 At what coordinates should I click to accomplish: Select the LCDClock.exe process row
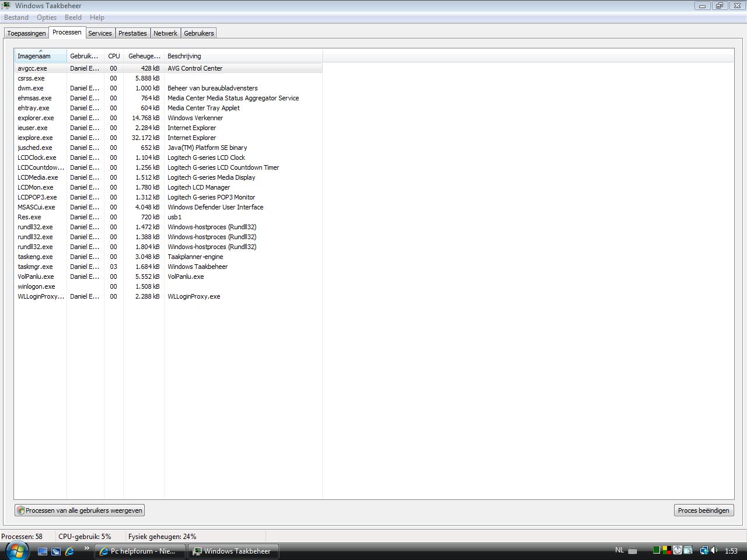coord(169,157)
